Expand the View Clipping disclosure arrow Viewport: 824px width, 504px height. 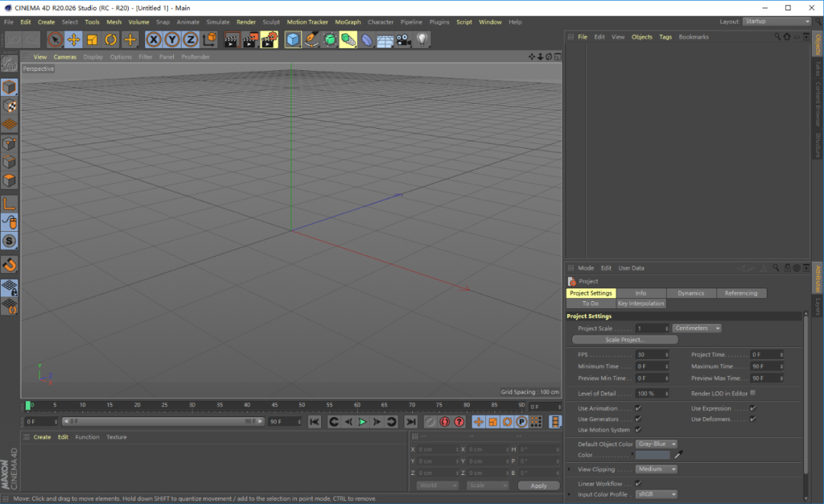point(569,469)
